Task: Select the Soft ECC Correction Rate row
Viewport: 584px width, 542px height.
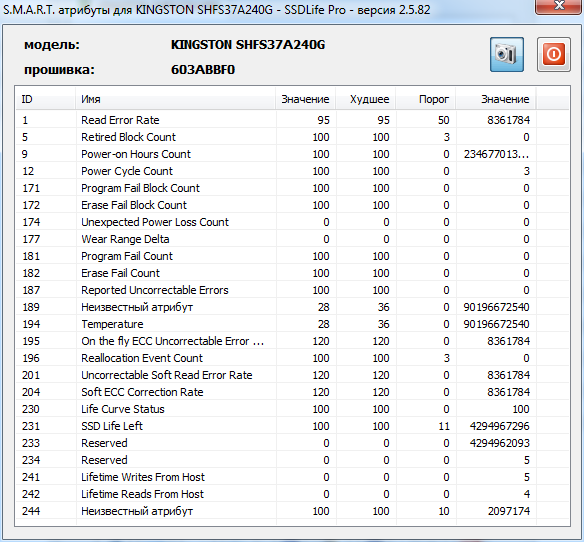Action: click(292, 392)
